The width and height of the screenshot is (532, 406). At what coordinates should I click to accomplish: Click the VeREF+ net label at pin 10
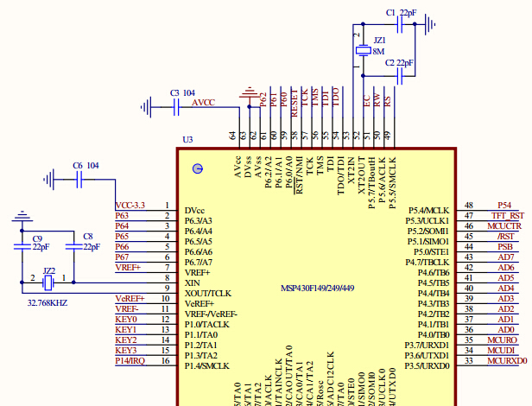pyautogui.click(x=130, y=299)
